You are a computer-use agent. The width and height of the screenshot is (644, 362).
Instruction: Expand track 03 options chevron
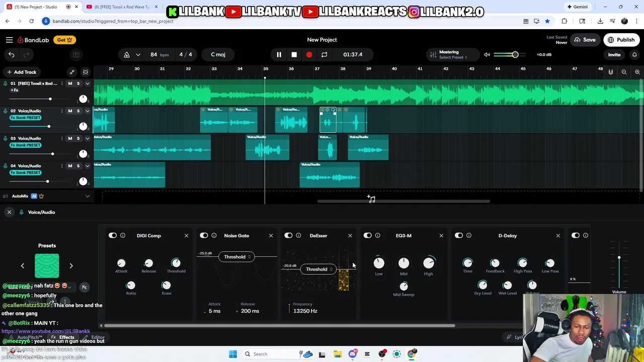click(87, 138)
